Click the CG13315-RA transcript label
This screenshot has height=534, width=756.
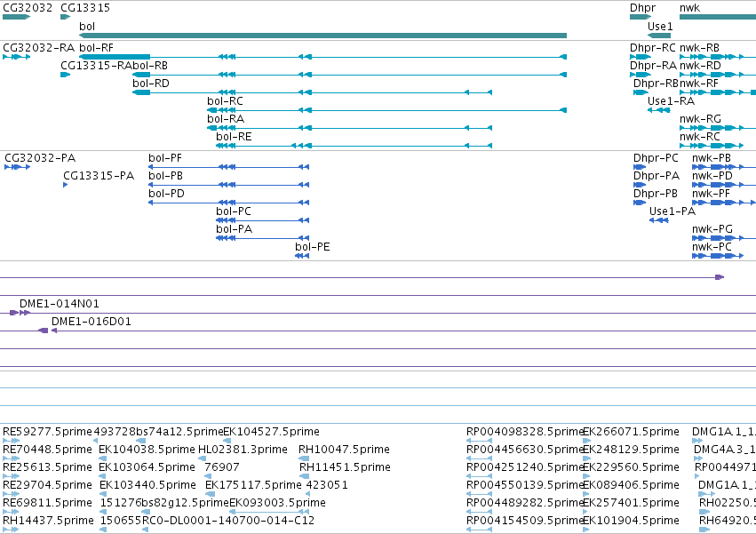[x=97, y=66]
